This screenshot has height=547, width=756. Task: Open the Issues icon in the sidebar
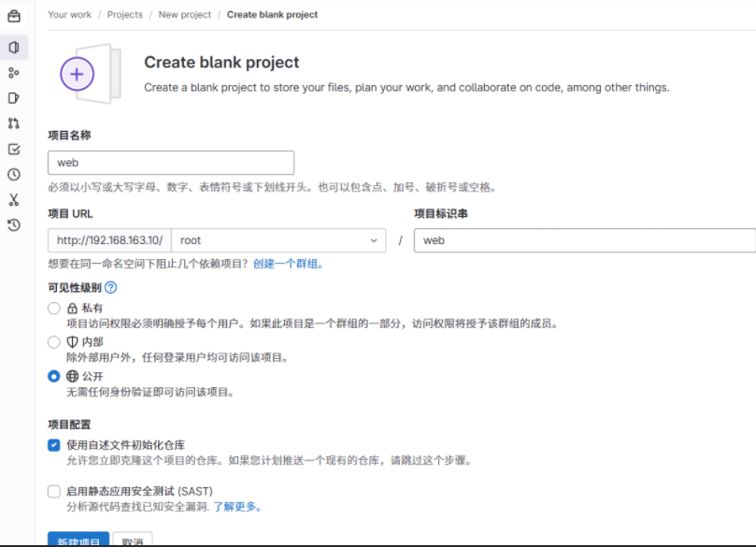(x=14, y=98)
